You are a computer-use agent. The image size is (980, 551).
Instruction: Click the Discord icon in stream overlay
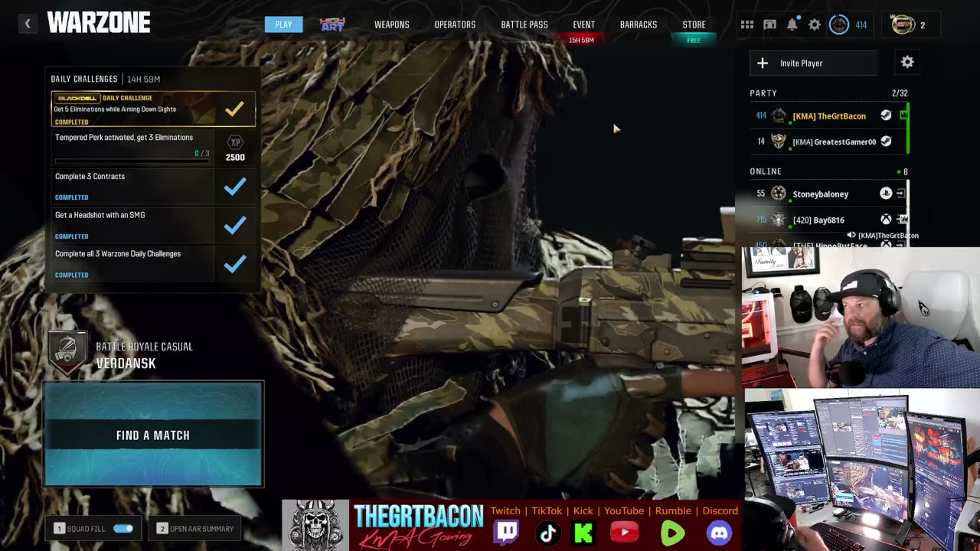719,533
